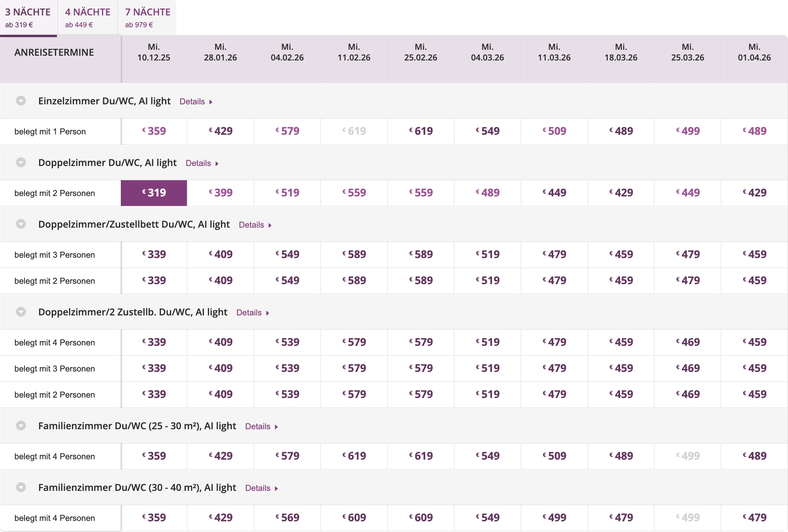
Task: Select the 3 Nächte tab
Action: pyautogui.click(x=28, y=18)
